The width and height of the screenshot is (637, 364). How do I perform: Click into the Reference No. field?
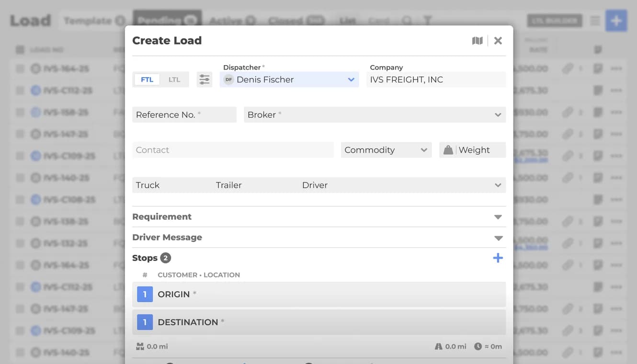pyautogui.click(x=184, y=114)
